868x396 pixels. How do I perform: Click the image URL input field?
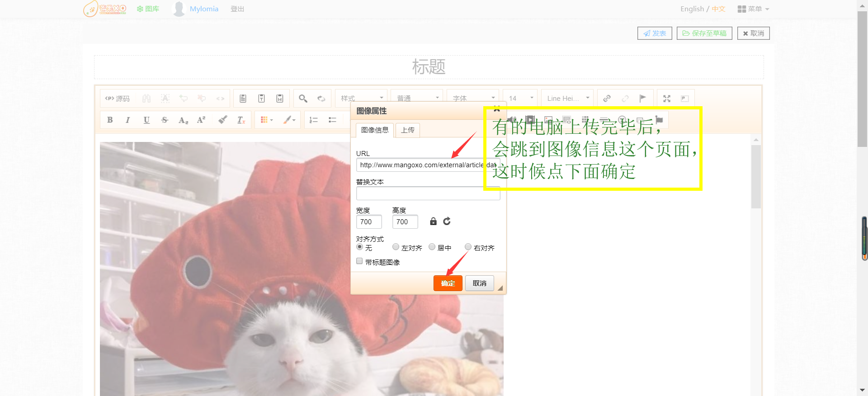coord(428,165)
